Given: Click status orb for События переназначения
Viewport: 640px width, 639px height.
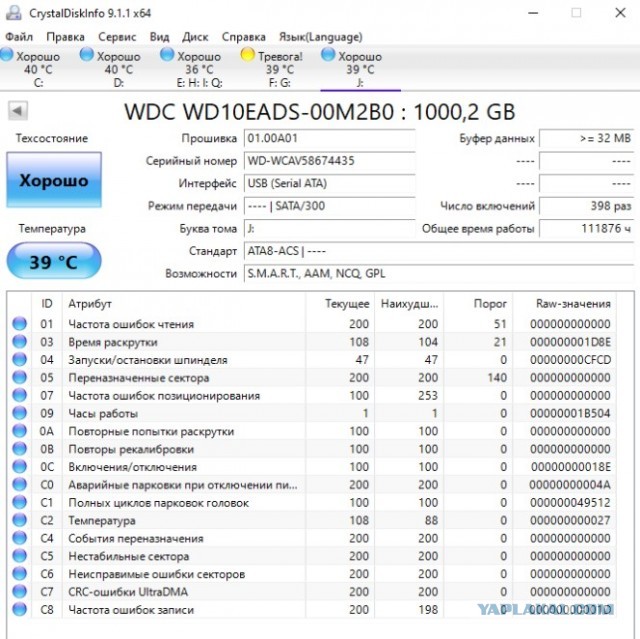Looking at the screenshot, I should (19, 538).
